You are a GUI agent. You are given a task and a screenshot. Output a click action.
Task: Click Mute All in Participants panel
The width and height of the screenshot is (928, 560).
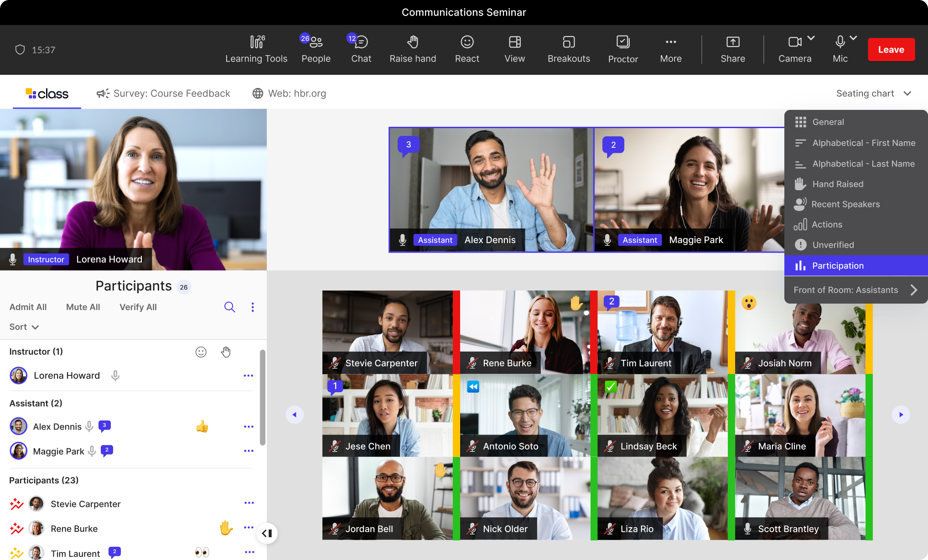coord(83,307)
